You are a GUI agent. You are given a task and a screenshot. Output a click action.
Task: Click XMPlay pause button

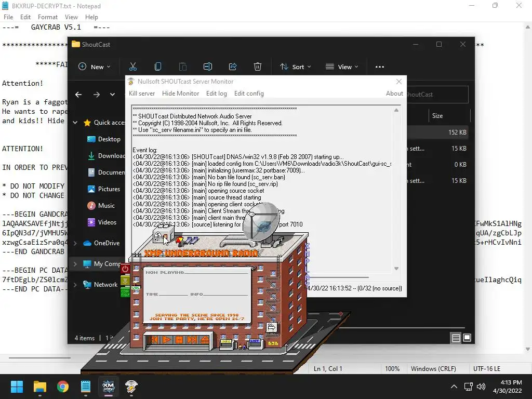tap(179, 340)
